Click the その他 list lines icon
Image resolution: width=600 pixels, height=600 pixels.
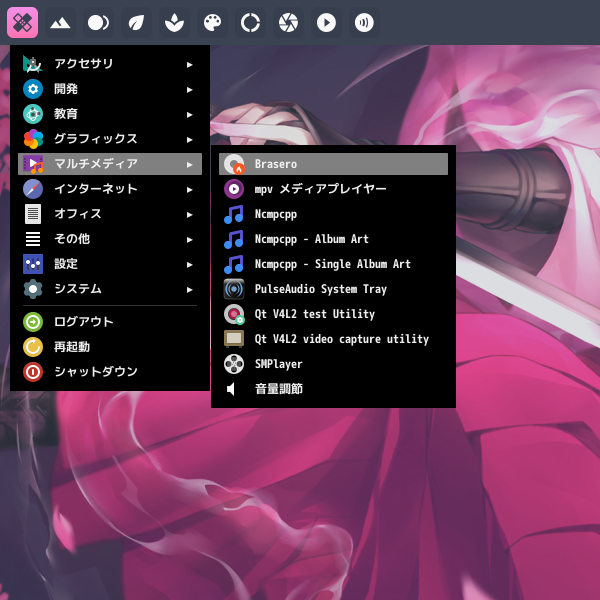pyautogui.click(x=33, y=239)
